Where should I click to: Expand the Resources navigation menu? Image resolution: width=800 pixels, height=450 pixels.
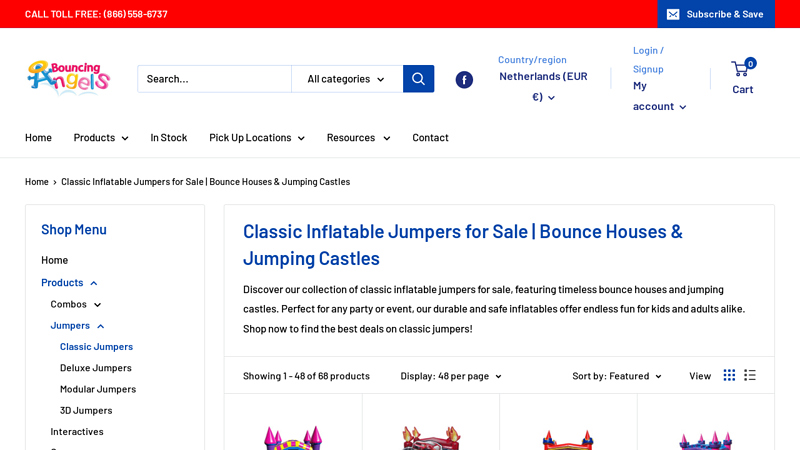coord(358,137)
